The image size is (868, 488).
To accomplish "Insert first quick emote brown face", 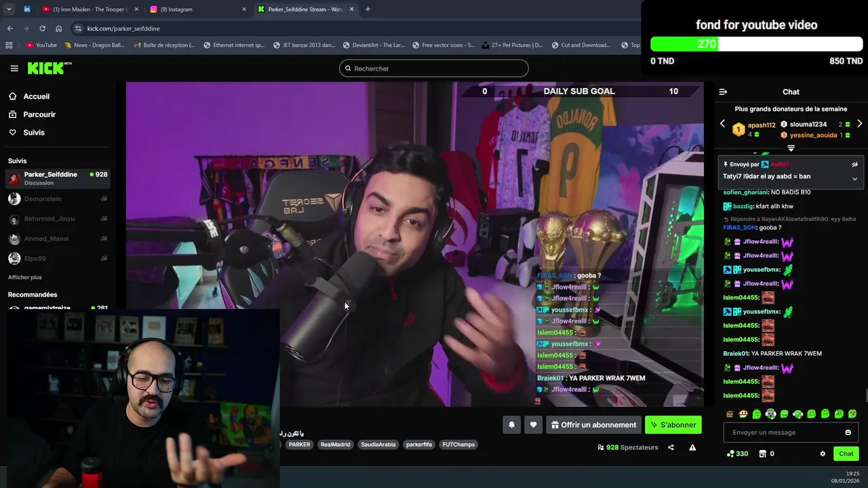I will click(x=730, y=414).
